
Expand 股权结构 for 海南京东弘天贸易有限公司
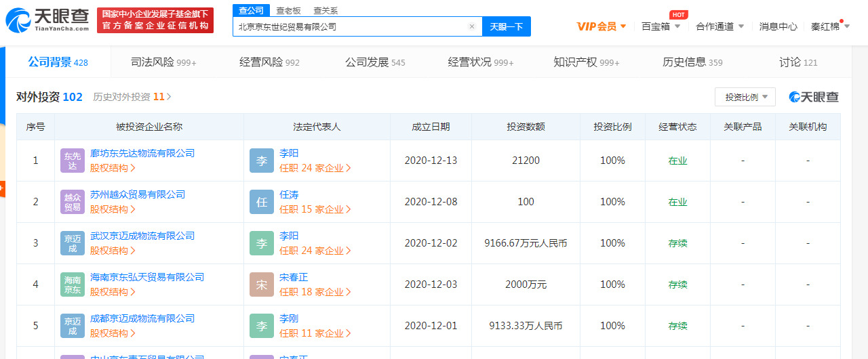(x=113, y=292)
